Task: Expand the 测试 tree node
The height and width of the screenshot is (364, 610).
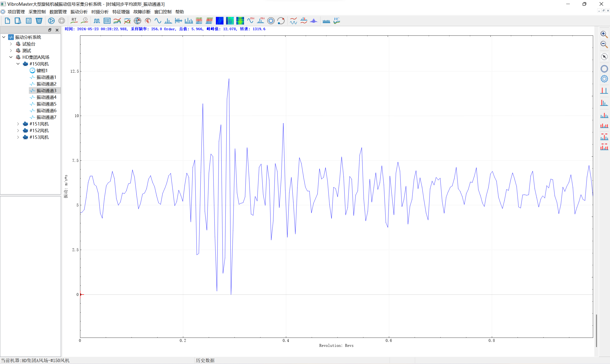Action: click(11, 50)
